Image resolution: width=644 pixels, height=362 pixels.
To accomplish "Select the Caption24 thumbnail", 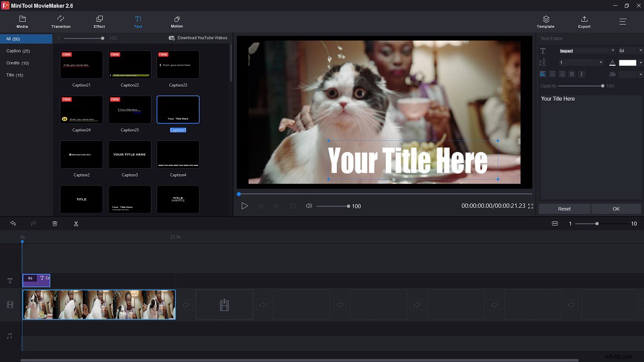I will point(82,109).
